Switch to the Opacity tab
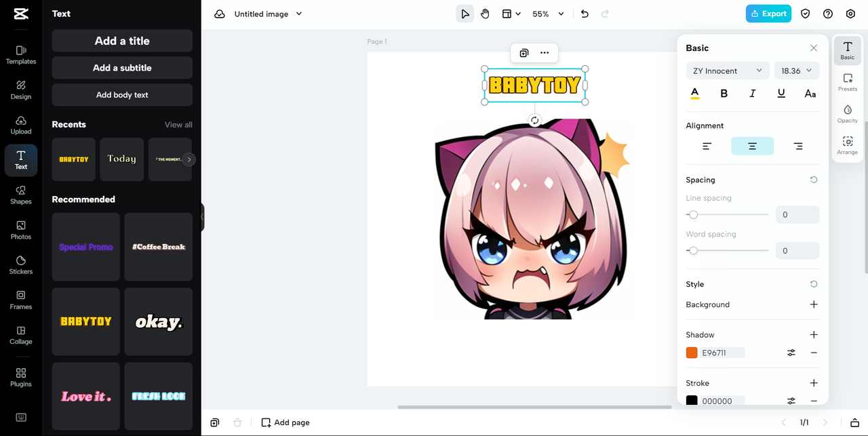Image resolution: width=868 pixels, height=436 pixels. 848,114
